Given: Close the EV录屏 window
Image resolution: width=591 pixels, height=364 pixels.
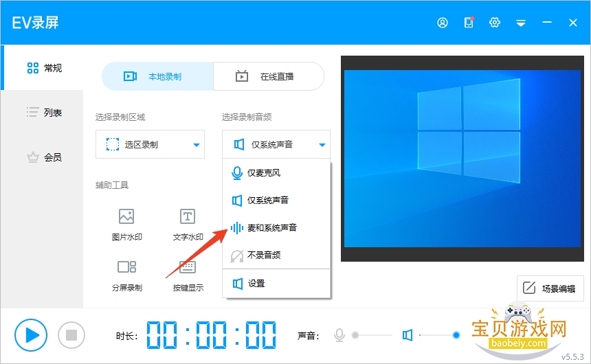Looking at the screenshot, I should (573, 23).
